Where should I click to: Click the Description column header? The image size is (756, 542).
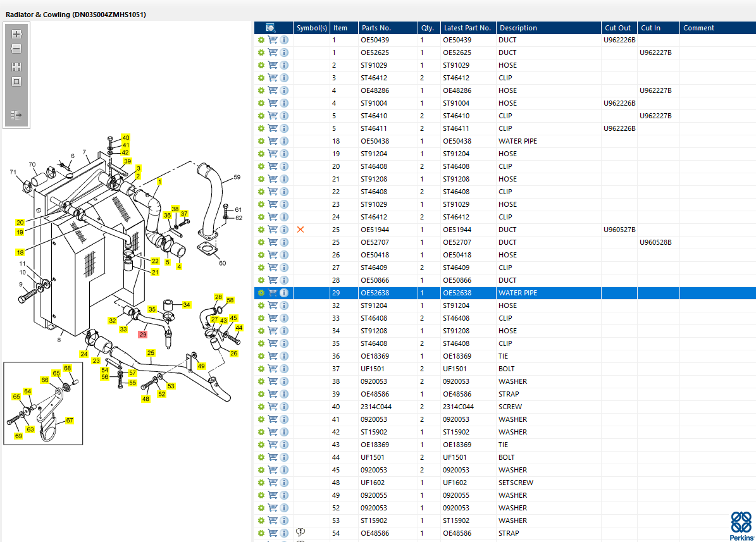click(x=548, y=28)
